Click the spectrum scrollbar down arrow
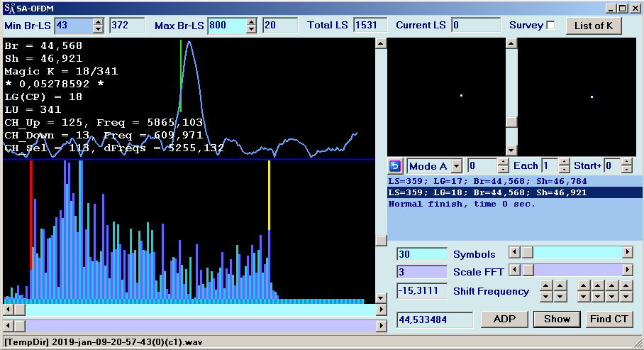Screen dimensions: 644x350 381,297
